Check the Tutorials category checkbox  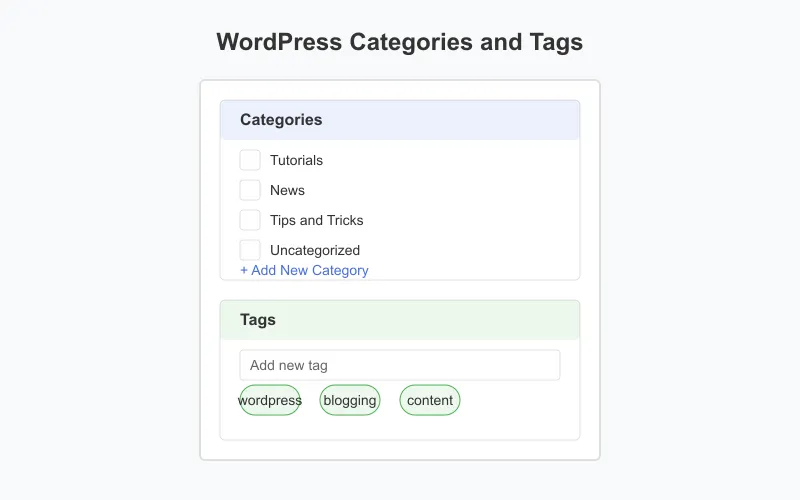(x=250, y=160)
